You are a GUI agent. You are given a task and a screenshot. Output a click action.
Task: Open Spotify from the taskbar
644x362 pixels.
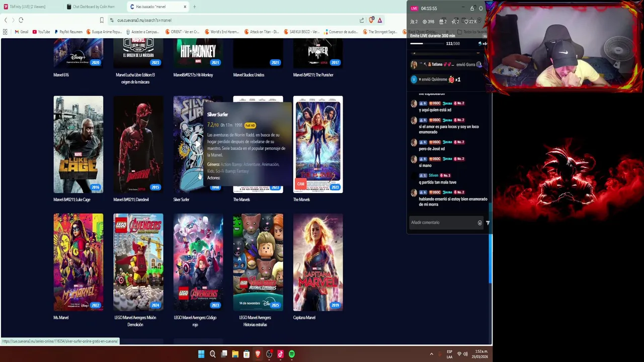coord(292,354)
